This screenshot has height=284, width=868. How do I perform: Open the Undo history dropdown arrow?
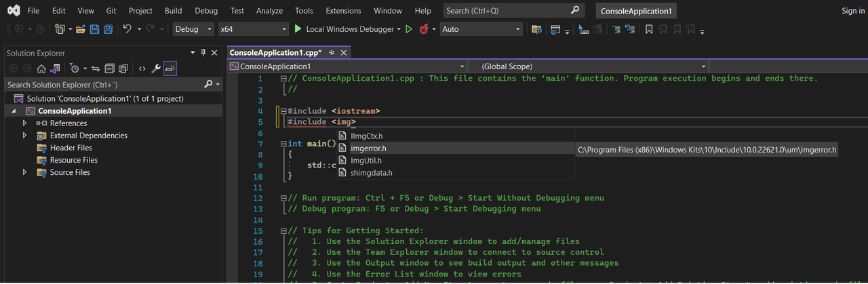pos(139,29)
